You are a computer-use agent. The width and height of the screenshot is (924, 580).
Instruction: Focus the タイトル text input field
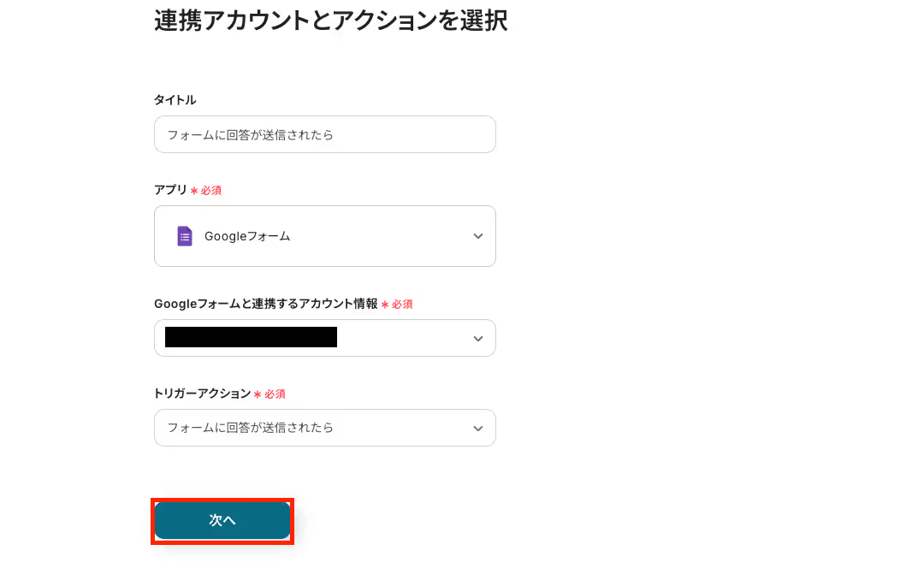tap(325, 134)
